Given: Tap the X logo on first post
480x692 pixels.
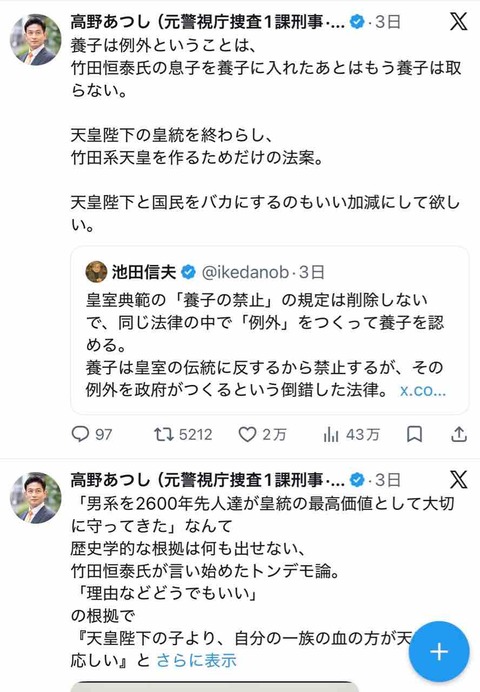Looking at the screenshot, I should tap(458, 21).
